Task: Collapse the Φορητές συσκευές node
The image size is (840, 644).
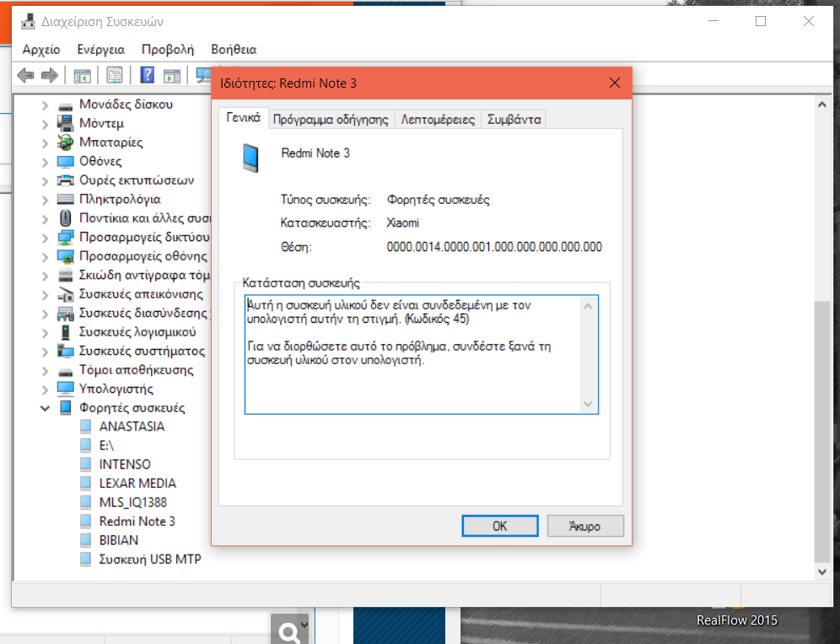Action: click(45, 409)
